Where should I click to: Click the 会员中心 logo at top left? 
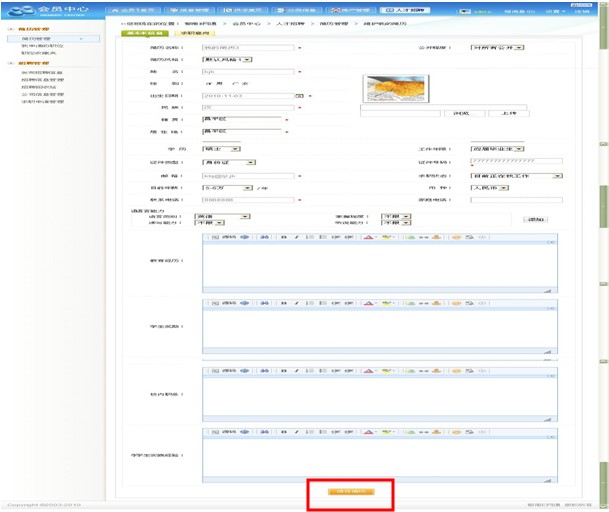click(44, 11)
